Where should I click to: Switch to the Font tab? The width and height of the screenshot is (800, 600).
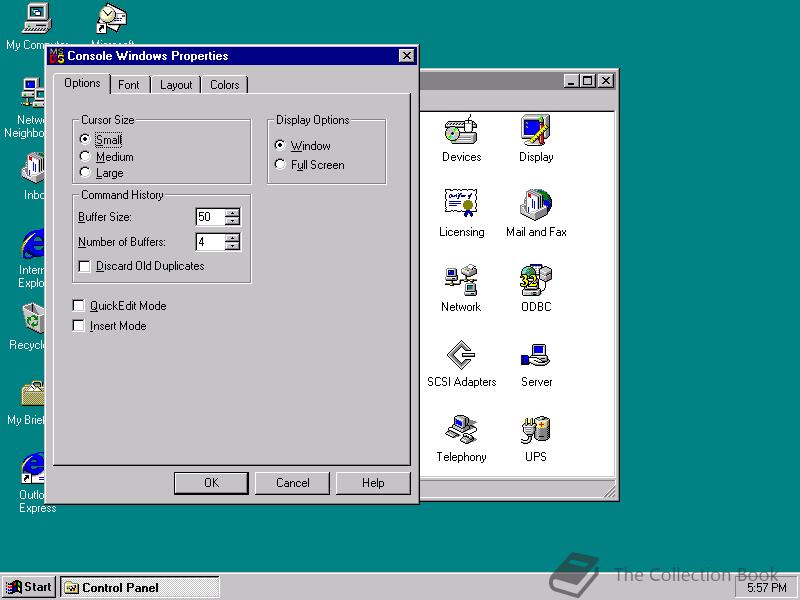click(129, 85)
